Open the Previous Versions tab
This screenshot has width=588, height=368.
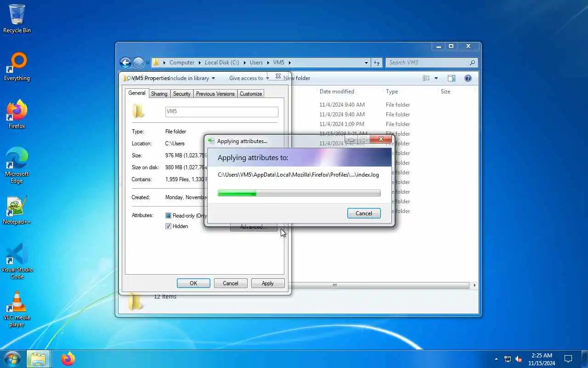click(x=215, y=94)
